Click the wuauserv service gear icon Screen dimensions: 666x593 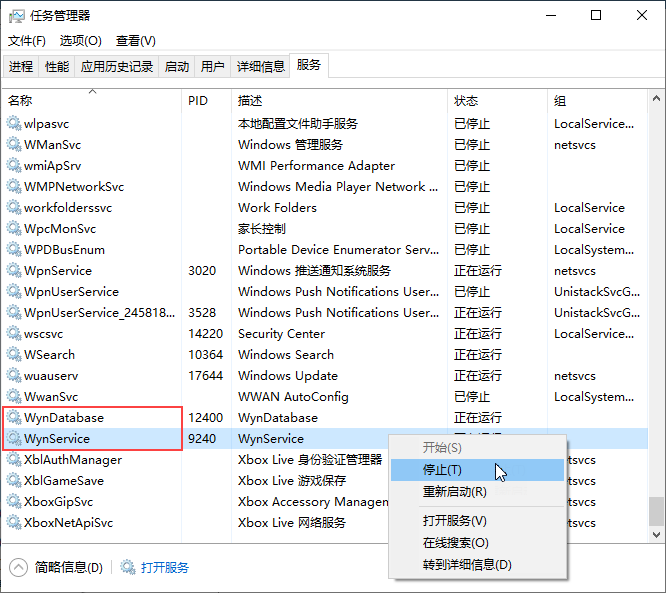tap(14, 376)
